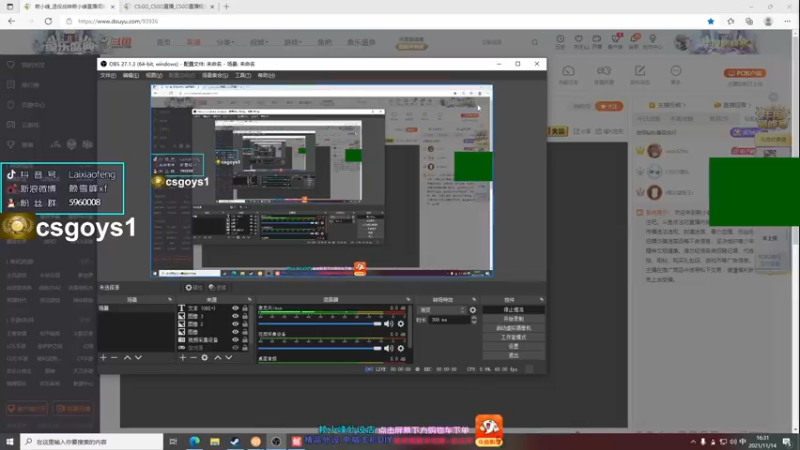
Task: Click the second mixer channel volume slider
Action: [x=320, y=348]
